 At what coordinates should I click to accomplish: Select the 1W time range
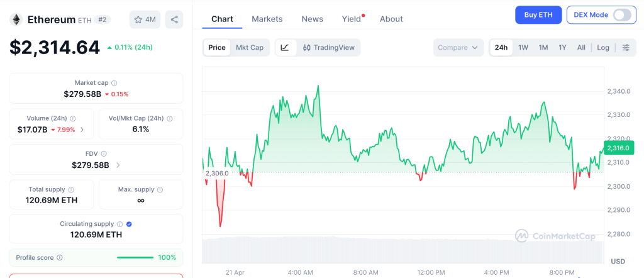(x=523, y=48)
